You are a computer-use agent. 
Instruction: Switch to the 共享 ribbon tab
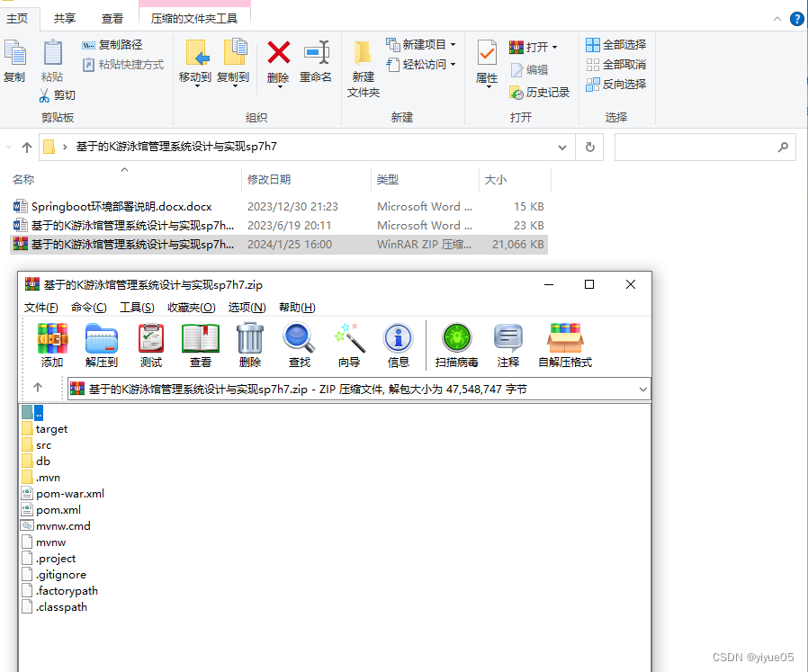63,17
